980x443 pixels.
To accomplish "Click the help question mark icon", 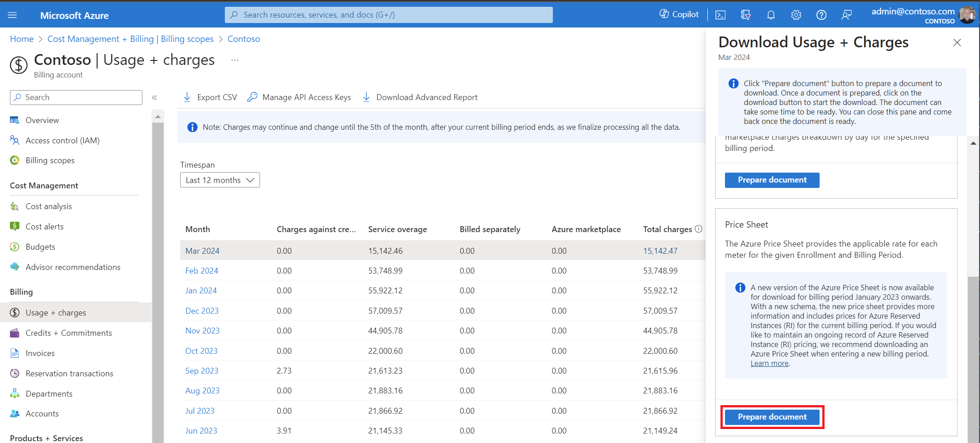I will click(x=821, y=15).
